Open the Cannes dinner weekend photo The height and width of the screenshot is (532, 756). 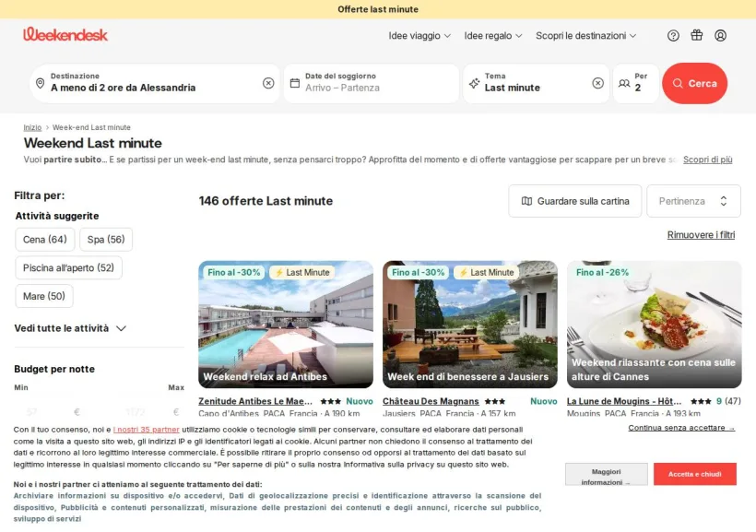click(655, 325)
